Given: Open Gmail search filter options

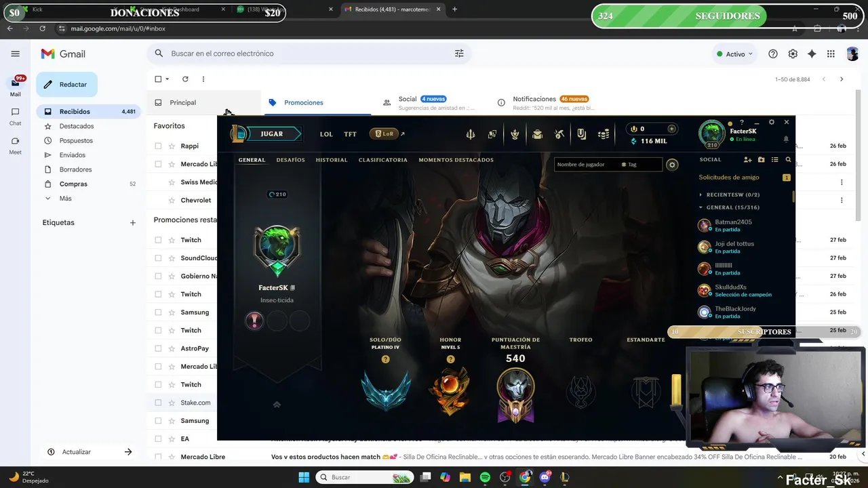Looking at the screenshot, I should [x=459, y=54].
